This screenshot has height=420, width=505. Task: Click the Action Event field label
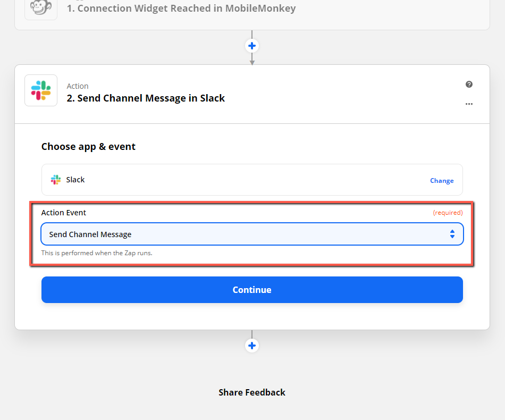(63, 213)
